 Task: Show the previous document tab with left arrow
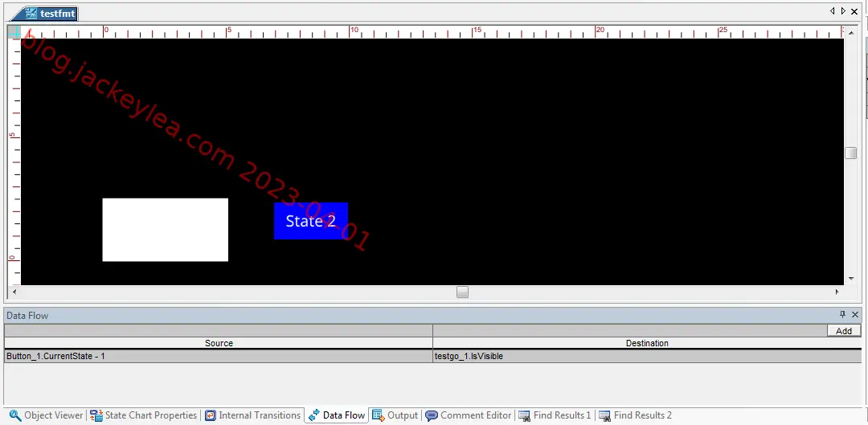(832, 11)
